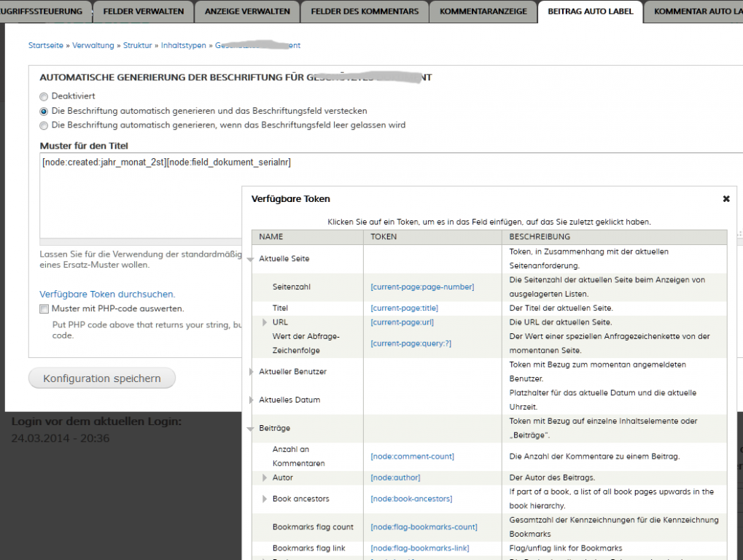Image resolution: width=743 pixels, height=560 pixels.
Task: Enable Muster mit PHP-code auswerten checkbox
Action: [44, 308]
